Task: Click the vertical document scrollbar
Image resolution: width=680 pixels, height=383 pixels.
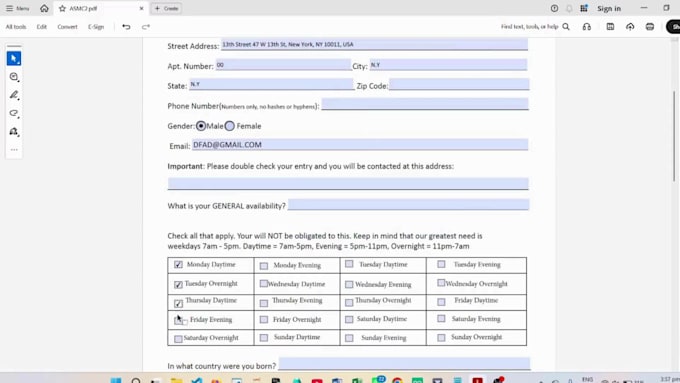Action: click(x=673, y=137)
